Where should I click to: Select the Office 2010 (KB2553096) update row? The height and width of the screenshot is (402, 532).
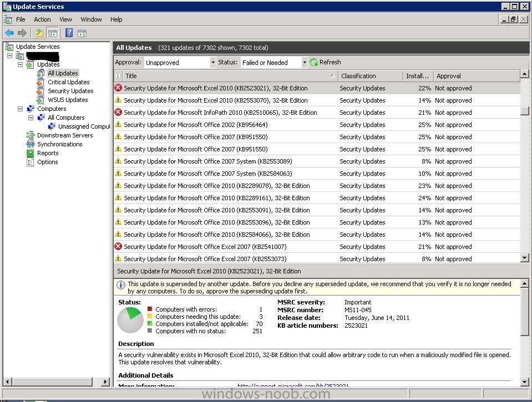click(317, 222)
